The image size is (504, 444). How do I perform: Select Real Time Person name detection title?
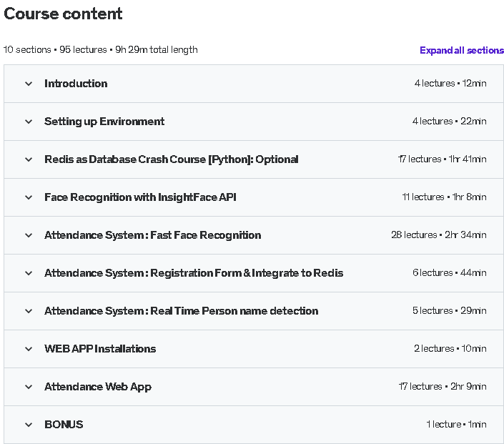[182, 311]
